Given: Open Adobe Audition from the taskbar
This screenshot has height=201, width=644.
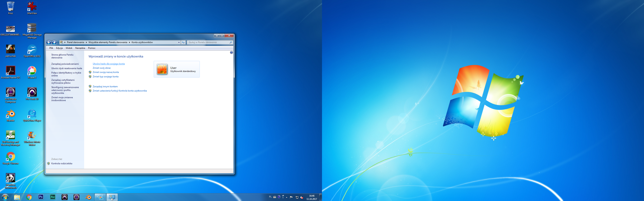Looking at the screenshot, I should click(53, 197).
